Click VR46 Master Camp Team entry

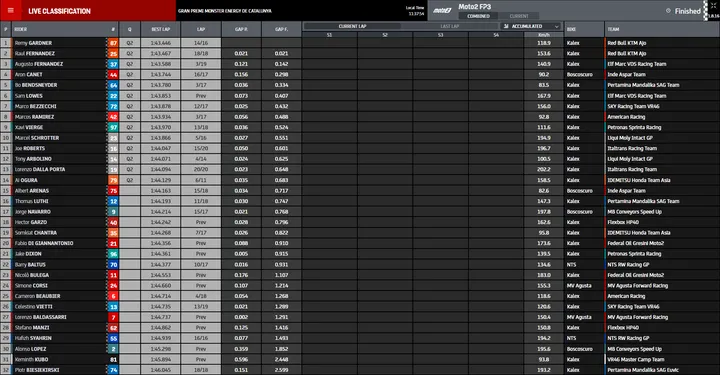(636, 360)
